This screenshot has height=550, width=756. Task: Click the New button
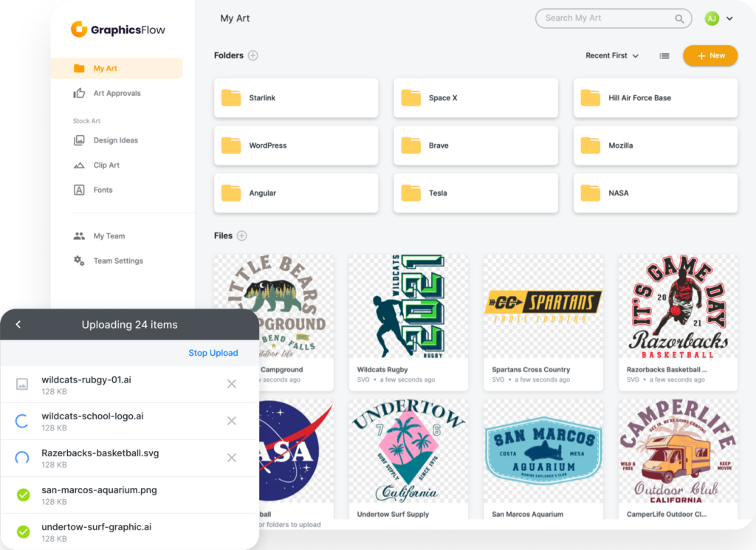click(710, 55)
